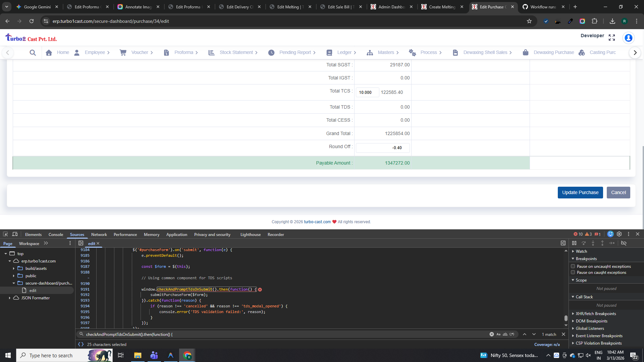Click pause script execution icon
This screenshot has width=644, height=362.
click(574, 243)
